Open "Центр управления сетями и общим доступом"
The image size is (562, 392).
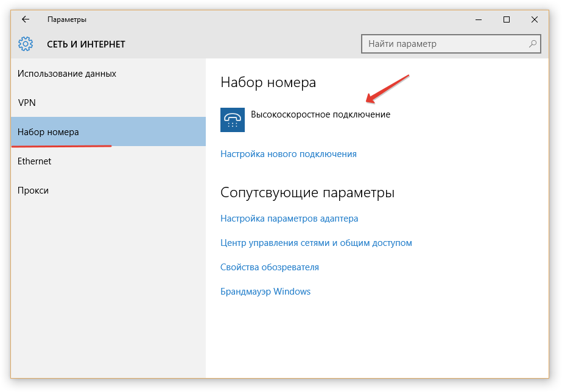click(x=316, y=243)
